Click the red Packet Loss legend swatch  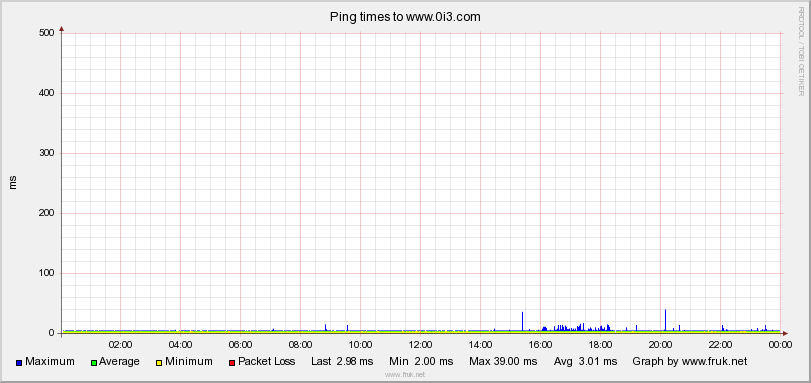tap(232, 363)
